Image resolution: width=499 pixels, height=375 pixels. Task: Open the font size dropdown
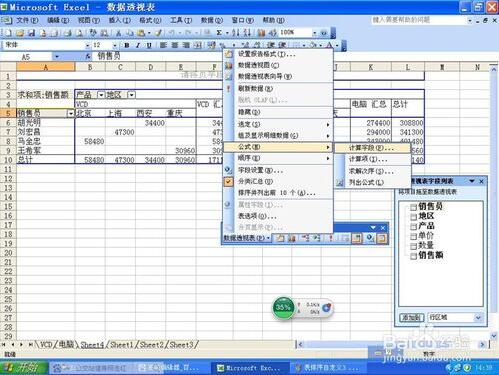click(114, 45)
